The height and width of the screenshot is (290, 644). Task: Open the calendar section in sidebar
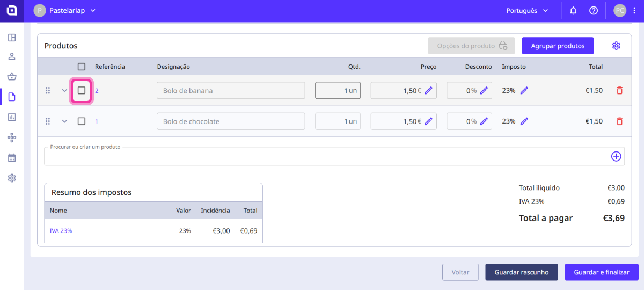[x=12, y=158]
